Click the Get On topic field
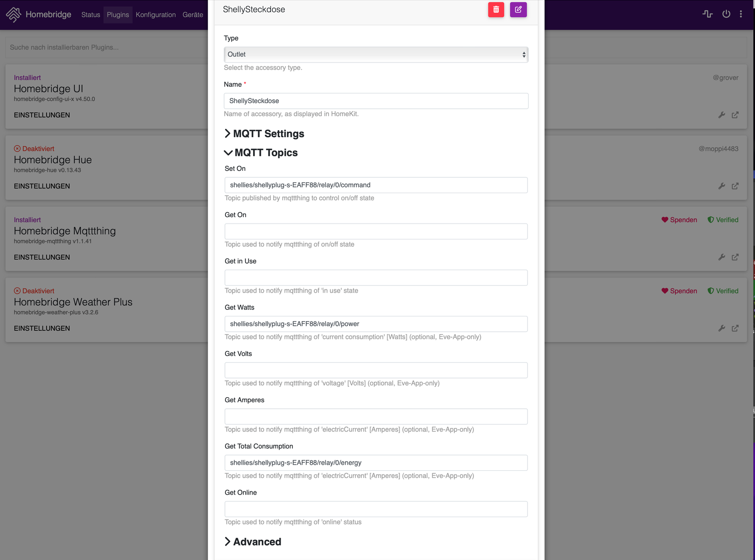Screen dimensions: 755x560 tap(376, 231)
